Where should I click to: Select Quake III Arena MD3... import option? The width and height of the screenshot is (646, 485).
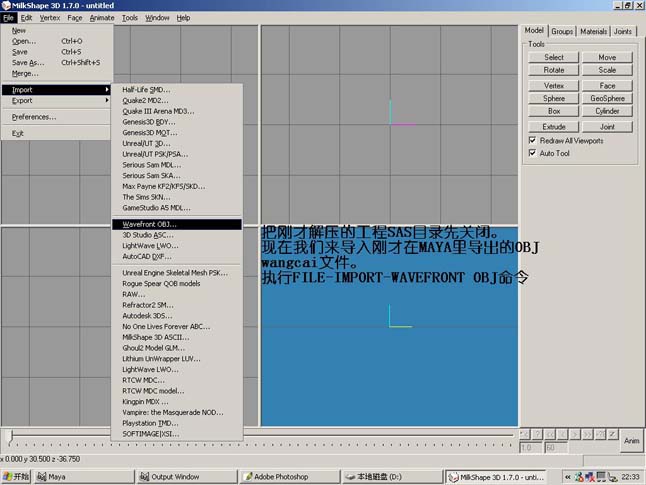pyautogui.click(x=177, y=111)
